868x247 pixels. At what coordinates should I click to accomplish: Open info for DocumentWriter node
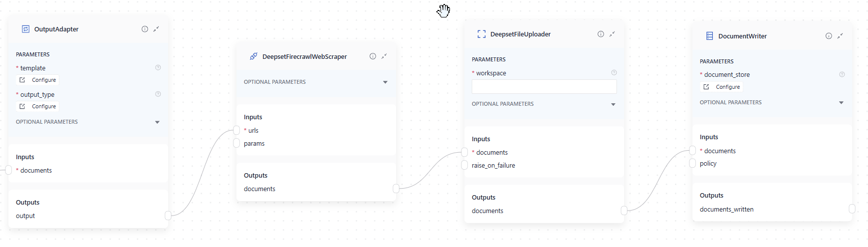point(829,36)
